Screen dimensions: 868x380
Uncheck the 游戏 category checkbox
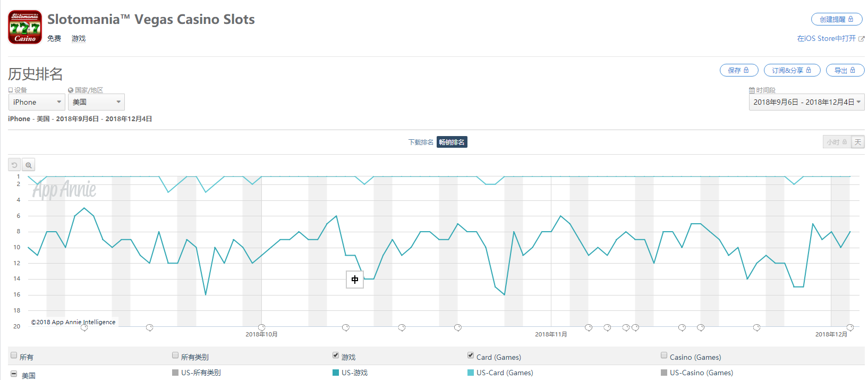pos(336,356)
